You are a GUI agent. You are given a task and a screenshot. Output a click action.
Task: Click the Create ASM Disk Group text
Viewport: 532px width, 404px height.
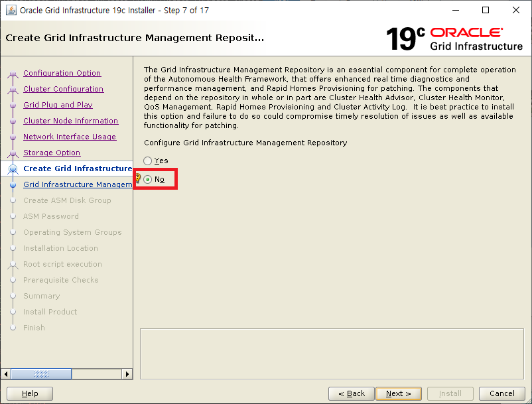67,200
